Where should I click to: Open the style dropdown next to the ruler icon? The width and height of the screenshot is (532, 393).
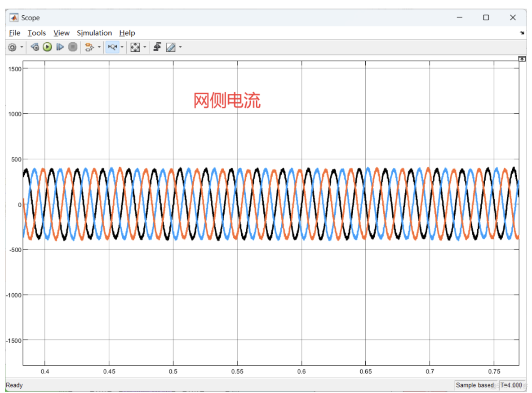pos(180,47)
